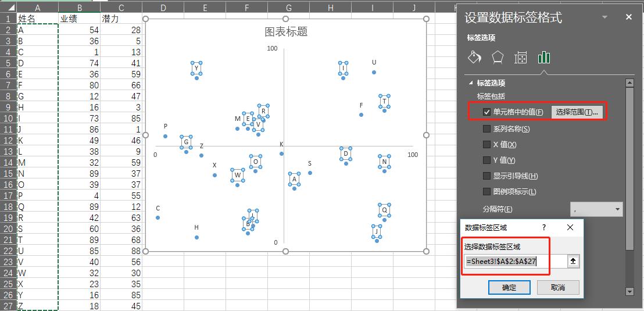Select data label W in the chart
The width and height of the screenshot is (644, 311).
(237, 175)
